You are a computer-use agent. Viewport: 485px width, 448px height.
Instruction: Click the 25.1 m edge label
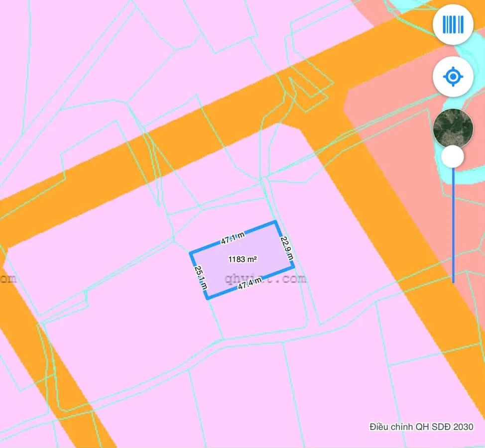[x=201, y=277]
